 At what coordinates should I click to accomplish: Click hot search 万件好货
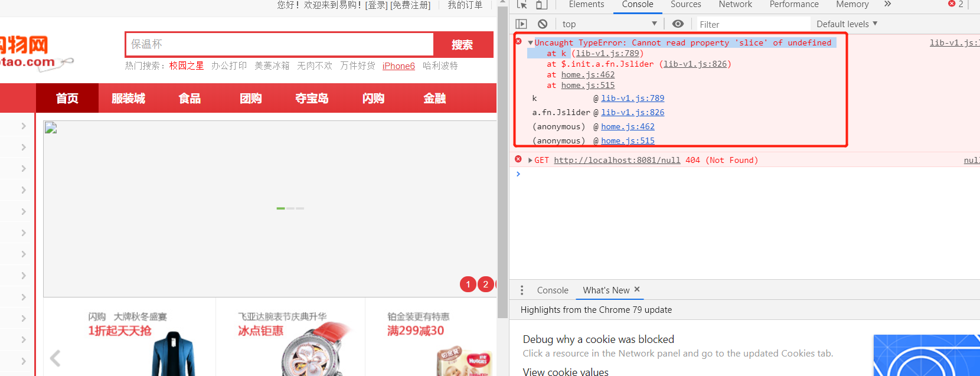point(358,66)
